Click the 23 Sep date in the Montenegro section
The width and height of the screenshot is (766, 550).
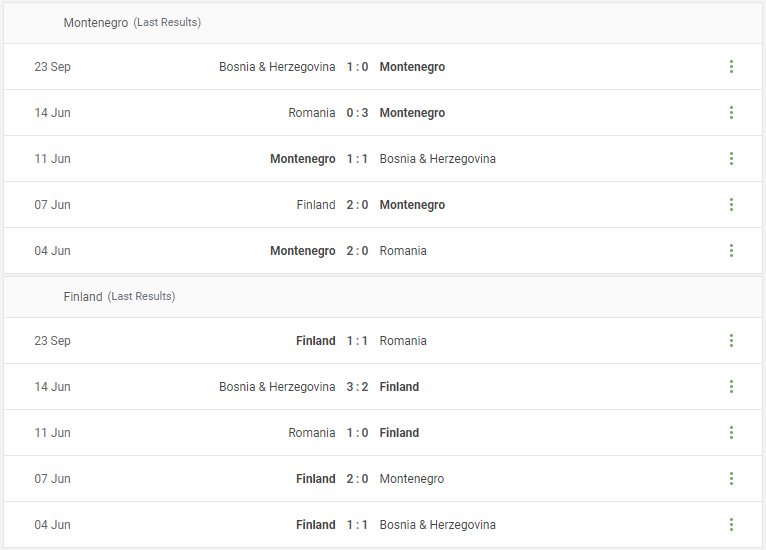point(52,67)
